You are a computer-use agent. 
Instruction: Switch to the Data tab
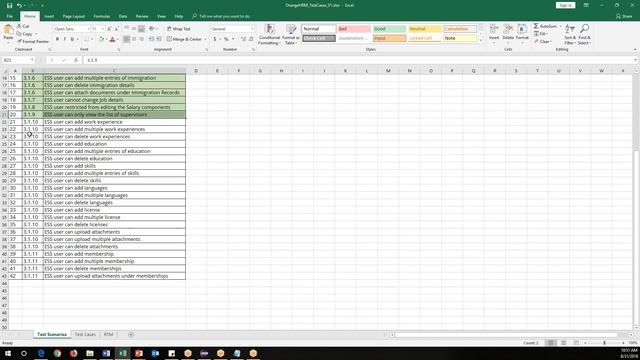(123, 16)
